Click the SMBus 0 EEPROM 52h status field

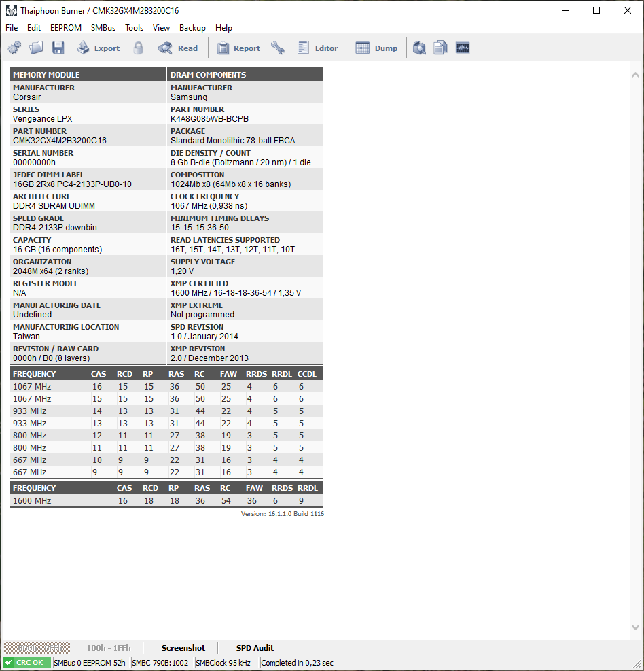tap(90, 662)
